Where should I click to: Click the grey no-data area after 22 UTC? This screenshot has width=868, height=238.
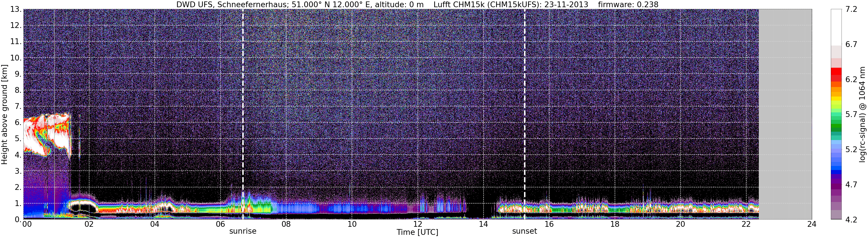point(785,114)
